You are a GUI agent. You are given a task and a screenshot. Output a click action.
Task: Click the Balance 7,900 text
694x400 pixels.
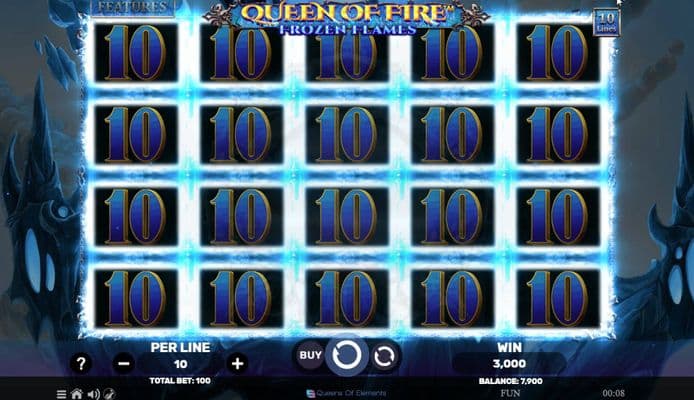pyautogui.click(x=510, y=381)
